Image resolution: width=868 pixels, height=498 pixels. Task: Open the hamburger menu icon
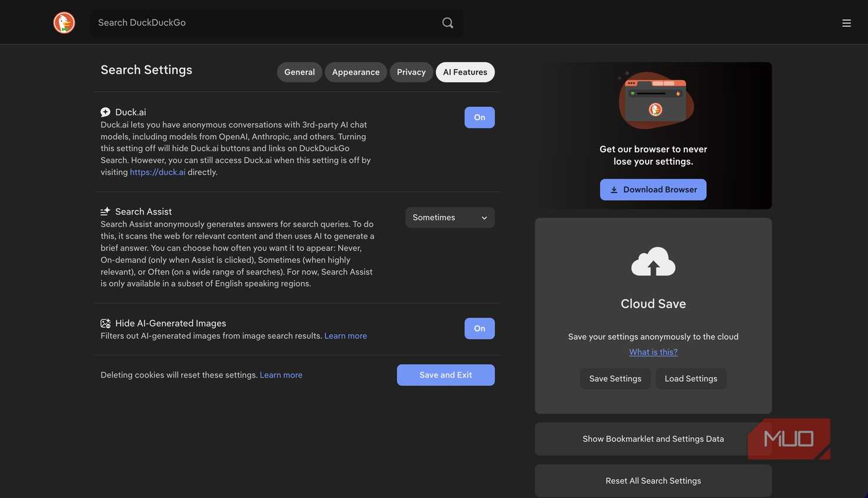[846, 23]
